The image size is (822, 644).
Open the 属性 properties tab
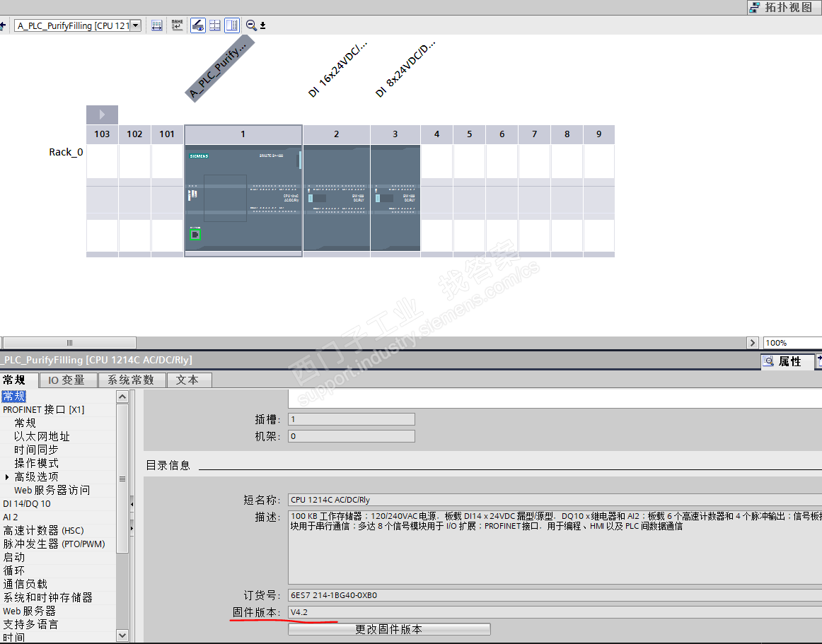tap(788, 361)
